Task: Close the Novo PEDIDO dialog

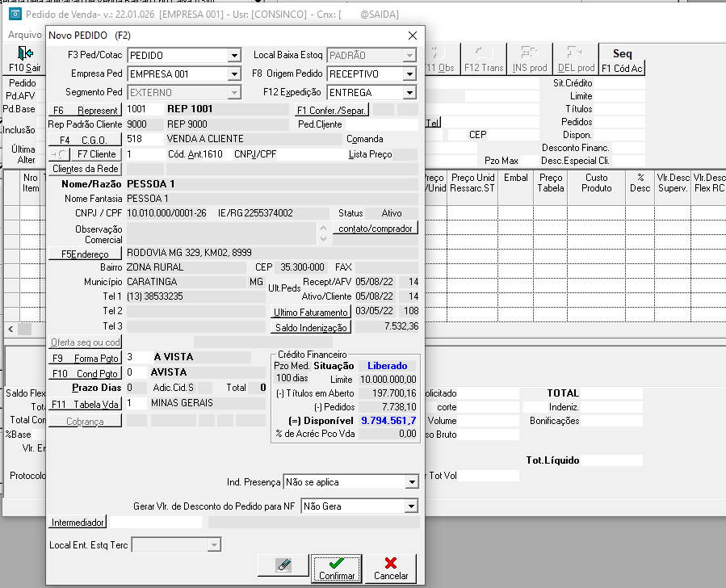Action: pyautogui.click(x=413, y=36)
